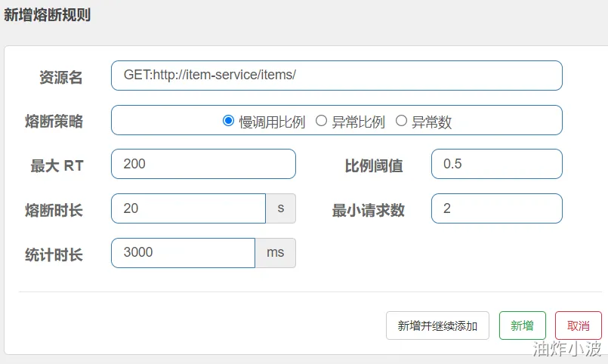Select the 异常数 radio option

point(401,121)
